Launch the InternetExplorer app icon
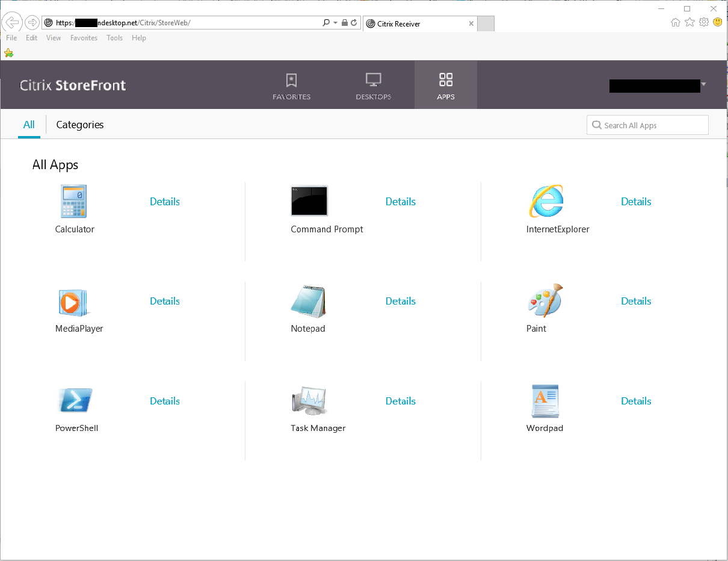The width and height of the screenshot is (728, 561). click(x=546, y=201)
